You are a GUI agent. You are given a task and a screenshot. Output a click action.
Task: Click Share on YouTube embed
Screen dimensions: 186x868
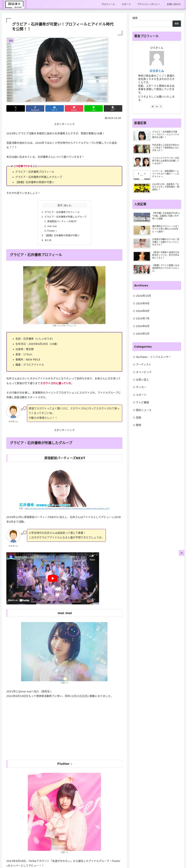click(x=92, y=558)
